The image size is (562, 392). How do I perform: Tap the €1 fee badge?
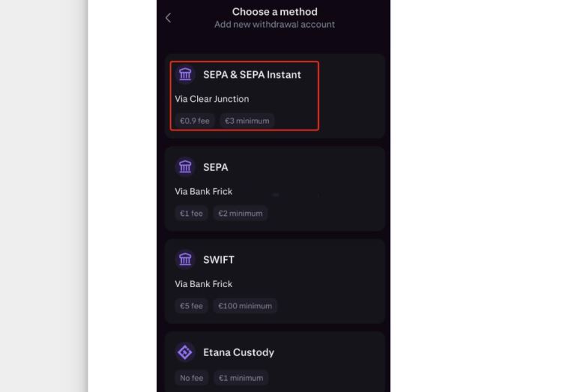click(191, 214)
